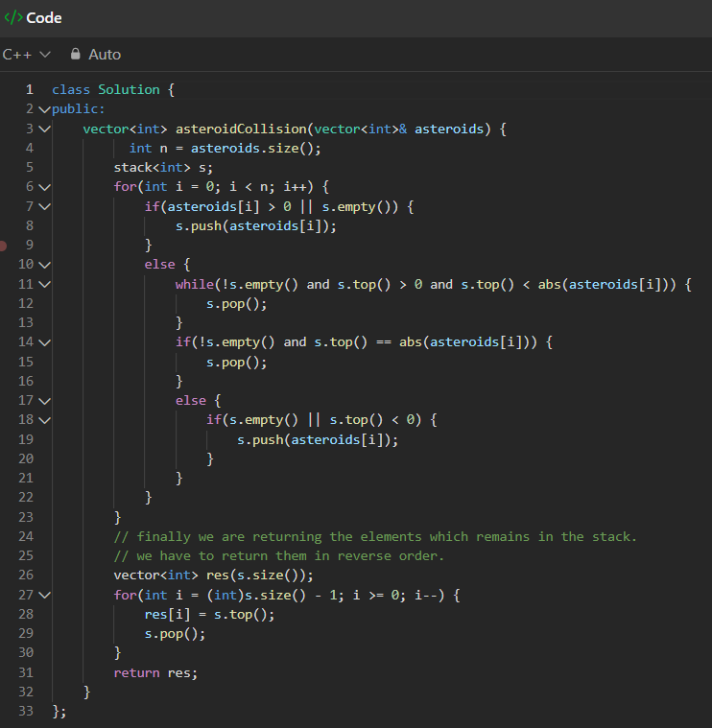The image size is (712, 728).
Task: Collapse the if block at line 18
Action: click(44, 420)
